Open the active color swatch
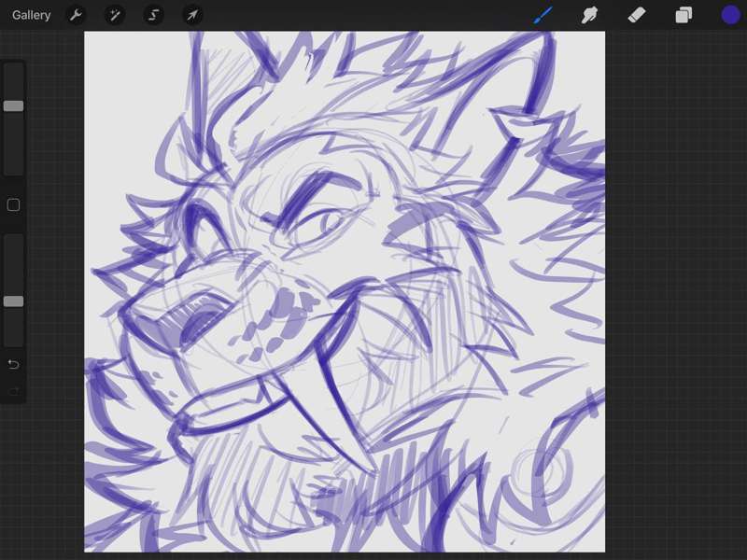747x560 pixels. (730, 15)
